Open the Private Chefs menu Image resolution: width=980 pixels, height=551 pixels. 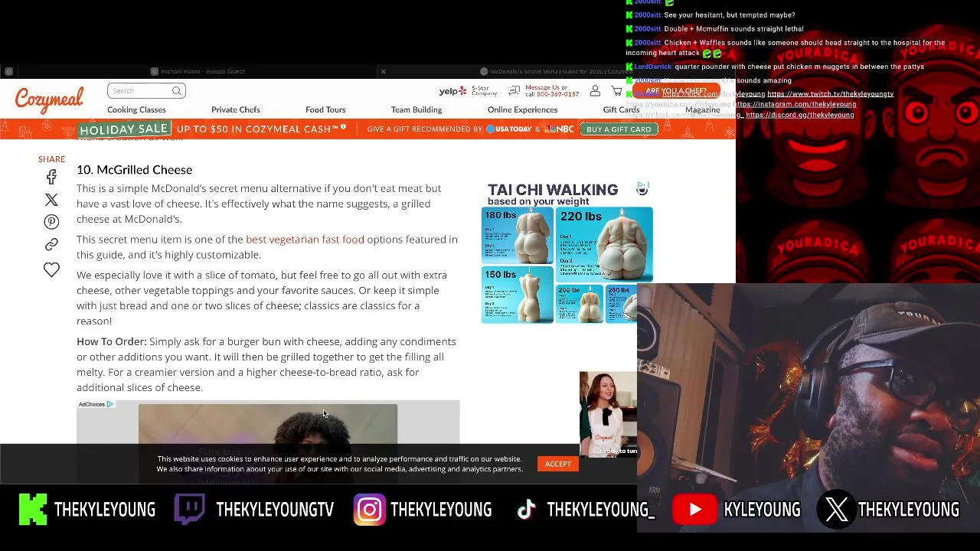point(236,109)
